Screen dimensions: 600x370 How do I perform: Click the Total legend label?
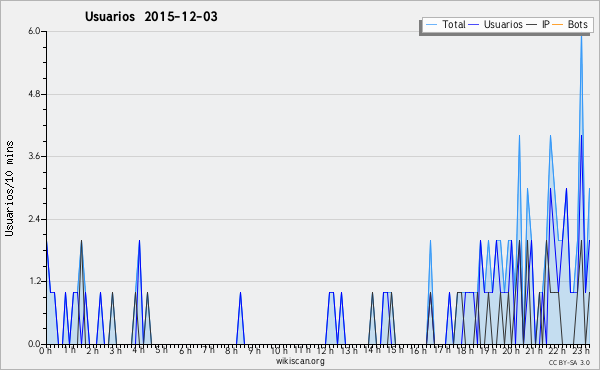click(x=454, y=24)
